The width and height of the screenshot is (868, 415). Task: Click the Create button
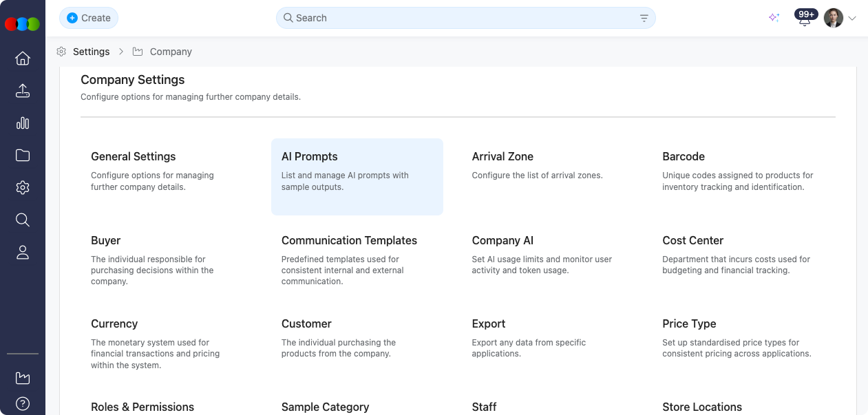click(88, 18)
